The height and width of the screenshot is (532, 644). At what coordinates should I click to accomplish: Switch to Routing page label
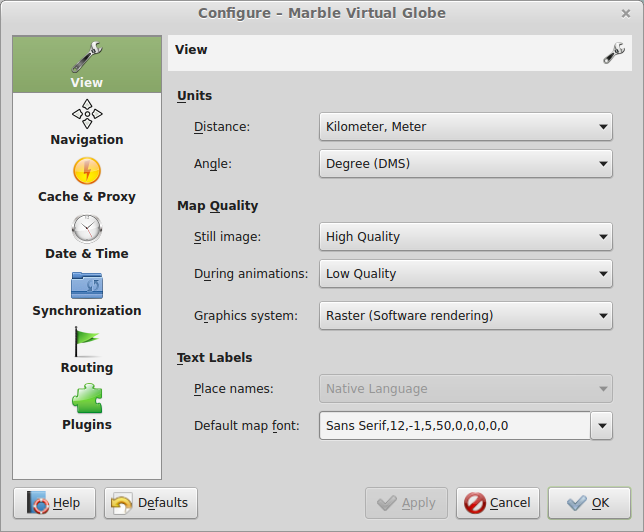point(87,368)
